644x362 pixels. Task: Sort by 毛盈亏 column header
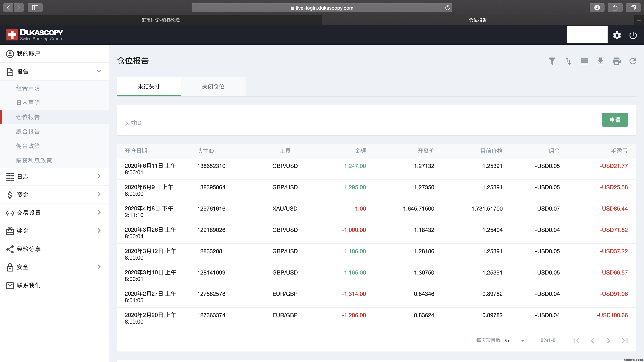pyautogui.click(x=619, y=151)
